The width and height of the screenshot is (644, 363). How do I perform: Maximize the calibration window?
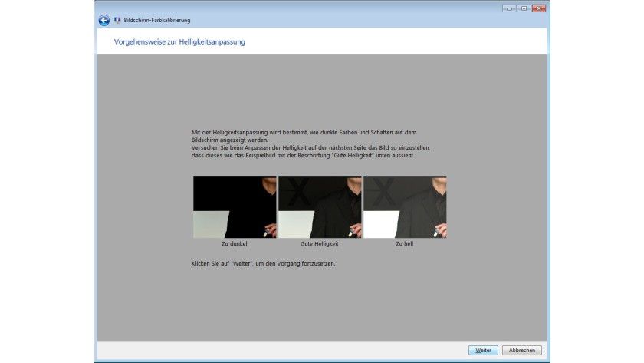click(524, 8)
